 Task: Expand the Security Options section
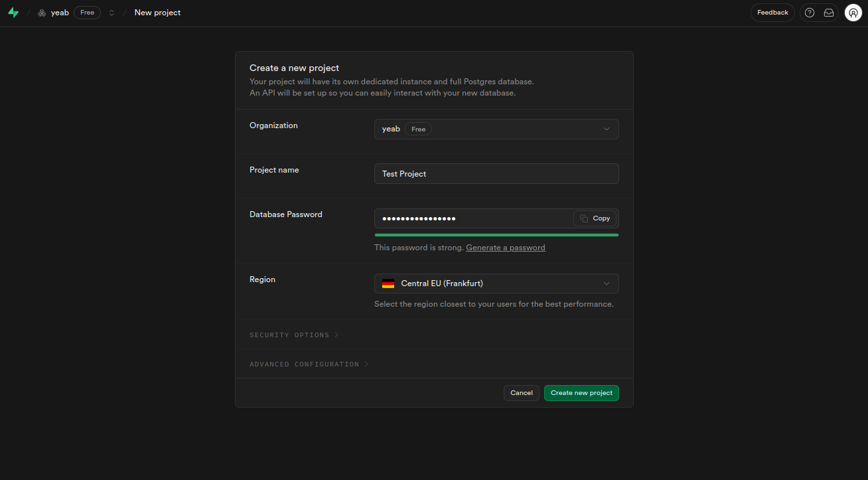[x=294, y=335]
